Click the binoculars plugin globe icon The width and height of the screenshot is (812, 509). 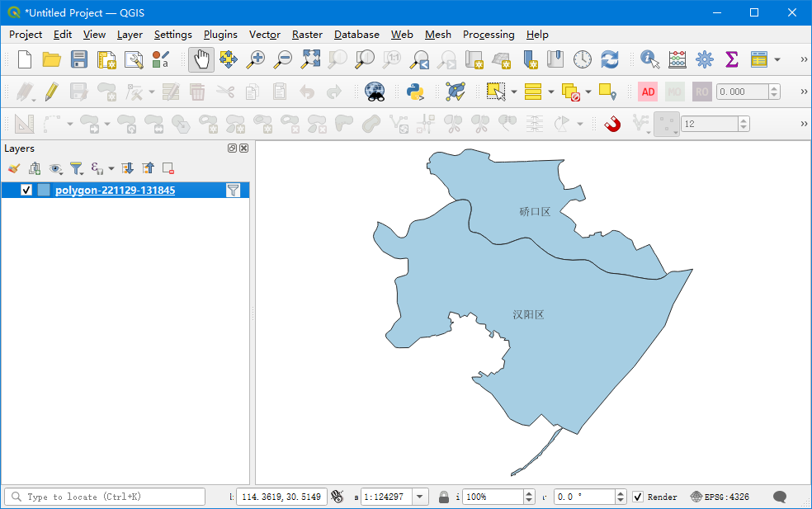[375, 92]
